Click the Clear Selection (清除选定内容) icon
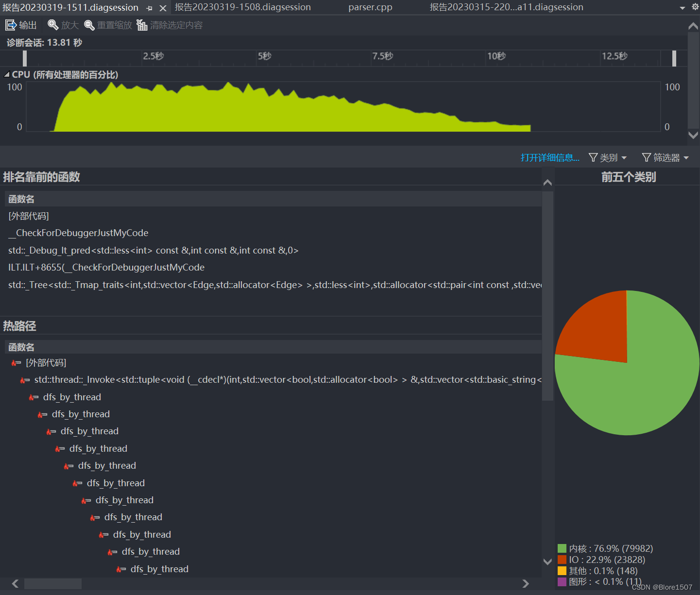Screen dimensions: 700x595 142,25
